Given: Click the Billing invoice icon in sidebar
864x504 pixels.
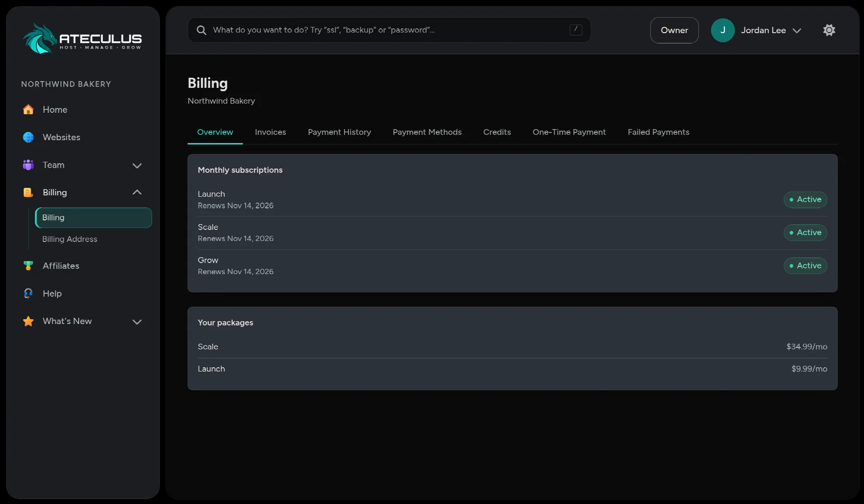Looking at the screenshot, I should point(28,192).
